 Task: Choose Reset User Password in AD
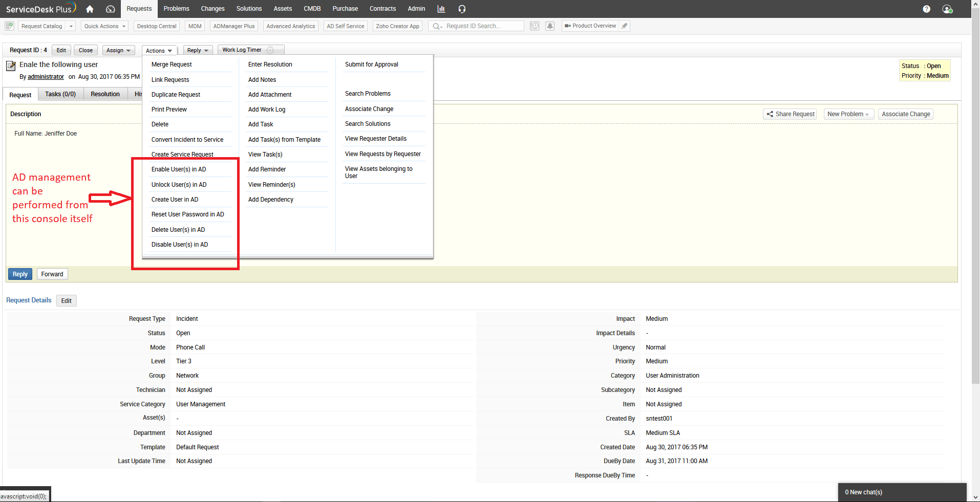tap(188, 214)
